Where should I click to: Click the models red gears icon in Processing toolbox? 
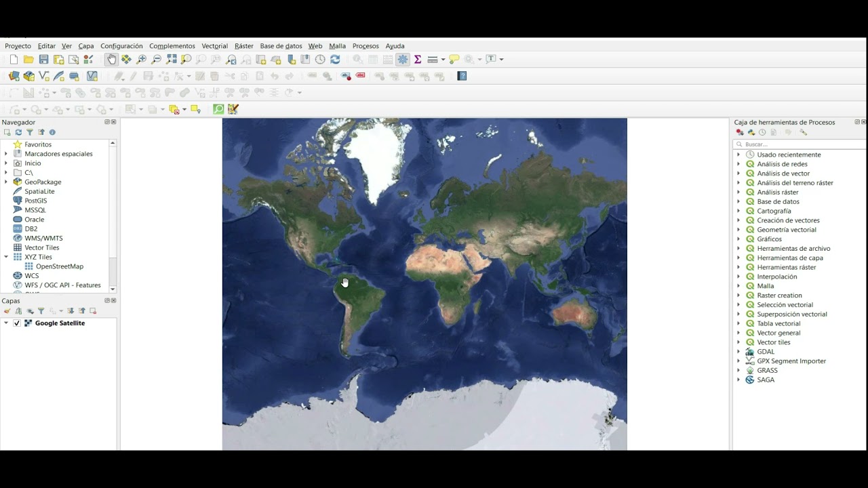click(740, 132)
